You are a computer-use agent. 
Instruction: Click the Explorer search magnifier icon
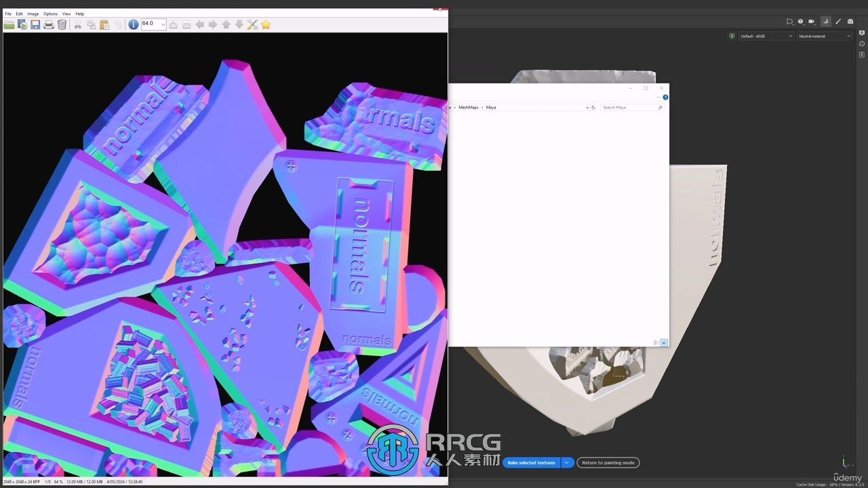pos(660,107)
